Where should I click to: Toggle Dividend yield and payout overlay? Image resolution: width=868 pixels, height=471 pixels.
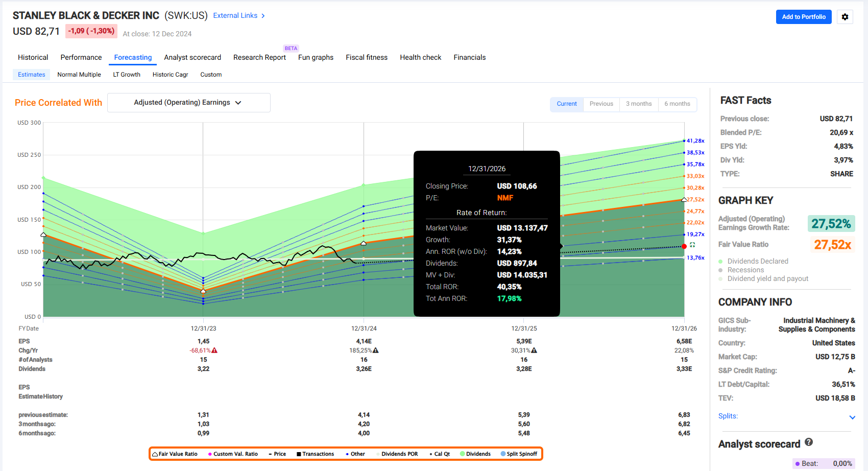click(x=720, y=279)
